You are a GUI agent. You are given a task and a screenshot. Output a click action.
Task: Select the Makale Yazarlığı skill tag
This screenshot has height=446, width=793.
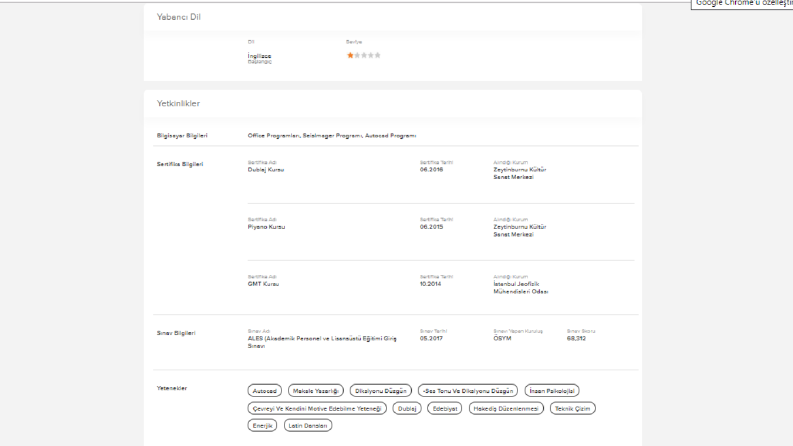[316, 391]
